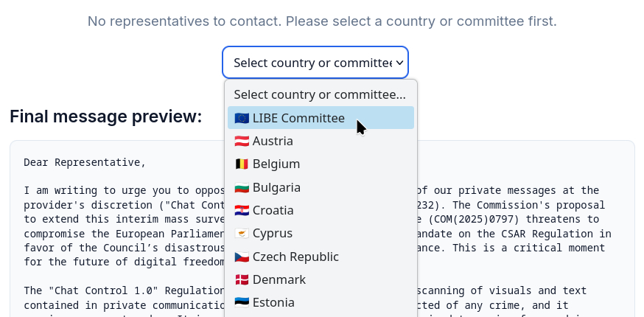Click the Czech Republic flag icon

pos(241,257)
